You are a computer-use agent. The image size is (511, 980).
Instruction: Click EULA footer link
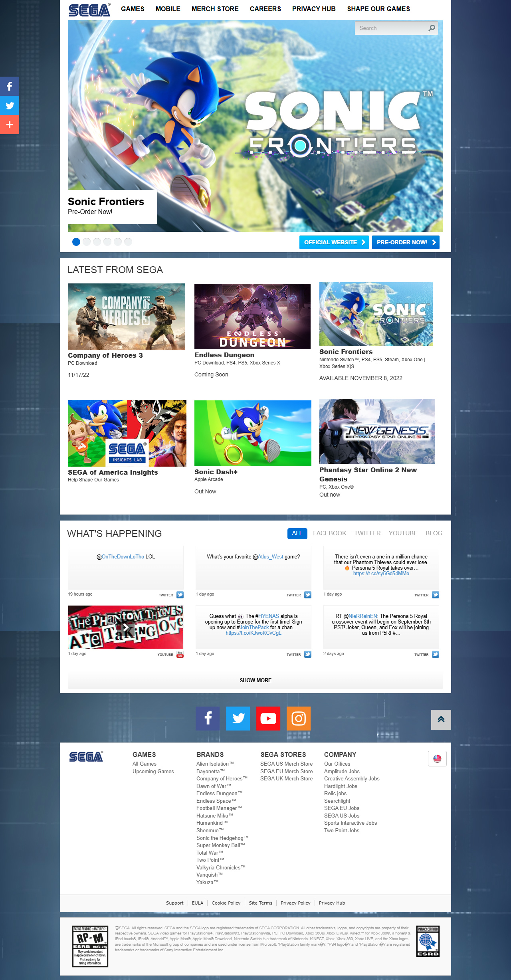pyautogui.click(x=198, y=903)
